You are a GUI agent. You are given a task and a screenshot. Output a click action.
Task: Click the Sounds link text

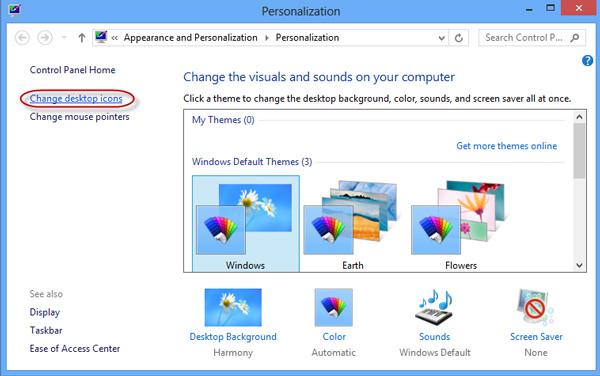[x=434, y=337]
